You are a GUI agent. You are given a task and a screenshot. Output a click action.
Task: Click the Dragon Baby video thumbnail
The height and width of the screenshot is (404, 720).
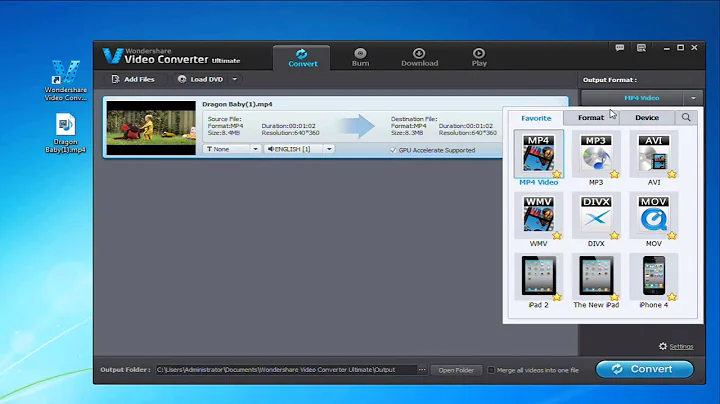151,128
